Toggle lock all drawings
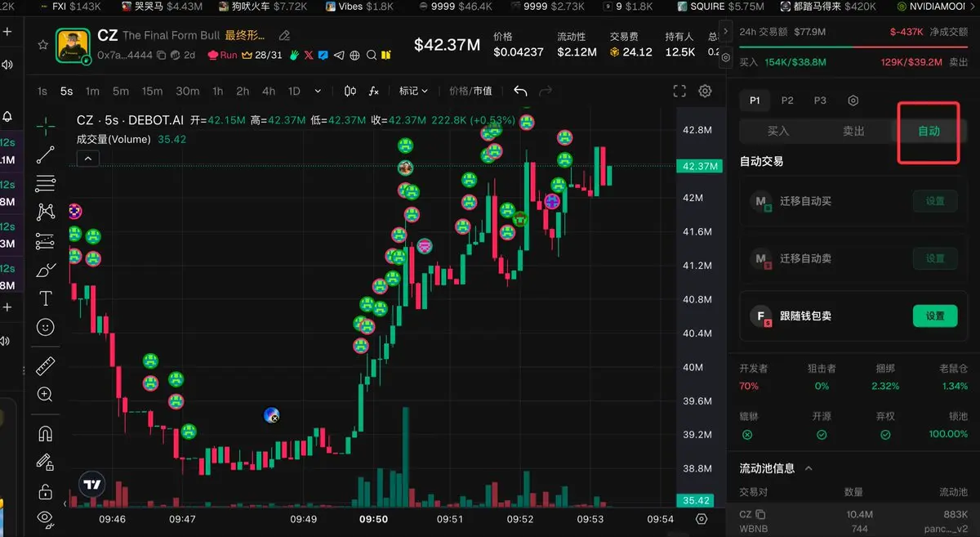Viewport: 980px width, 537px height. coord(46,491)
